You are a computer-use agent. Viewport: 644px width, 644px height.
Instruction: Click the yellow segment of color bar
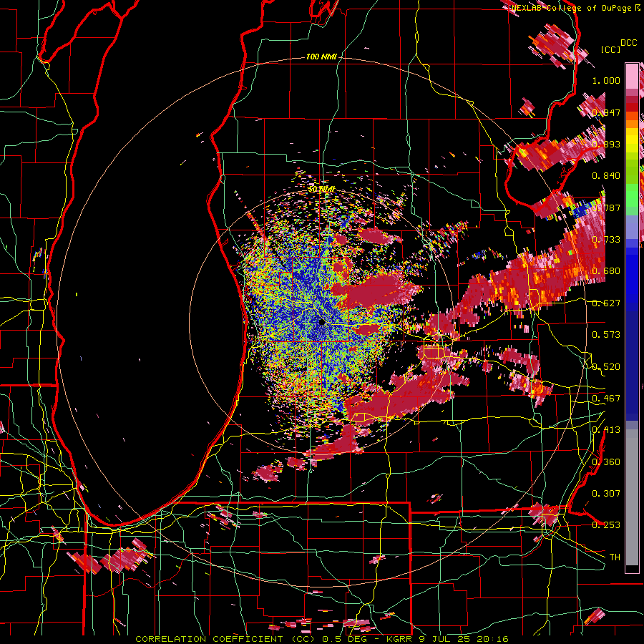click(632, 140)
